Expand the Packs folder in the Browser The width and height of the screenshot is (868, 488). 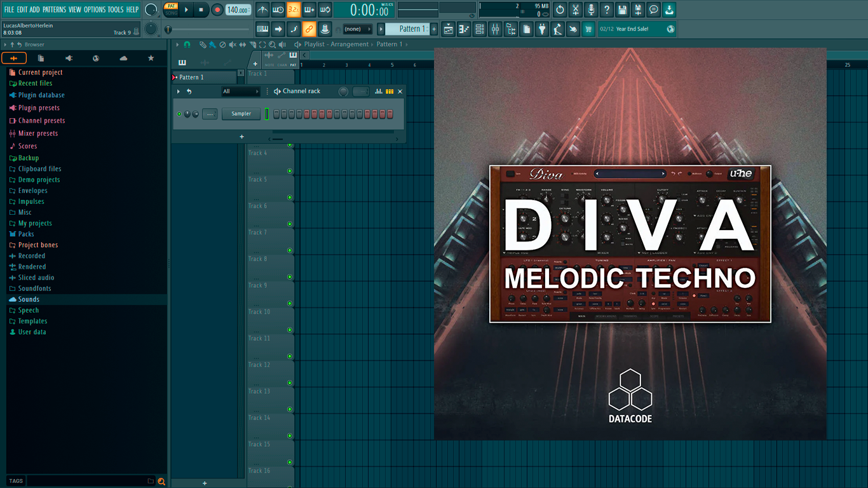(27, 234)
